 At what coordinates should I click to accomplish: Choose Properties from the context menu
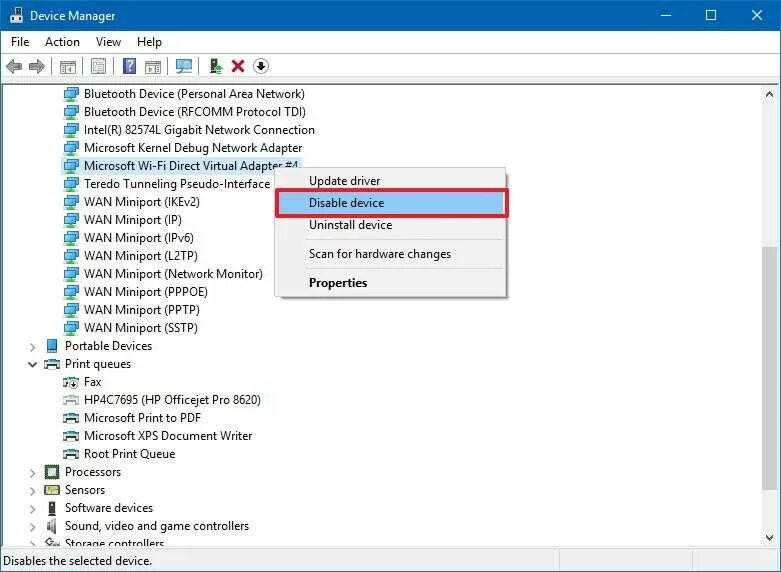tap(391, 283)
